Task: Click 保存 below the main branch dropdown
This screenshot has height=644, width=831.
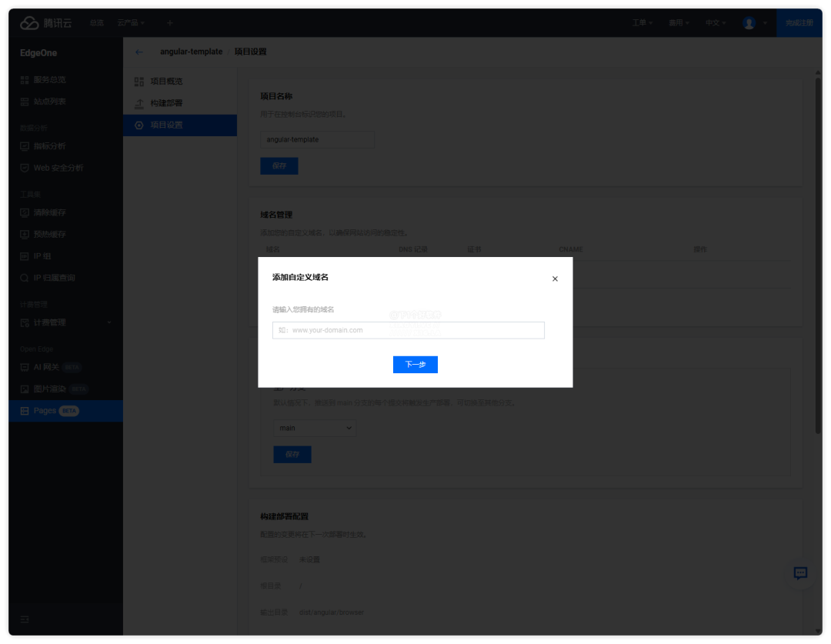Action: click(x=292, y=454)
